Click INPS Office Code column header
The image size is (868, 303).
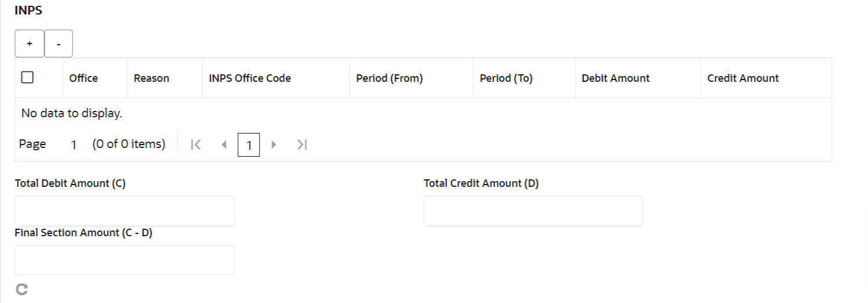click(250, 78)
